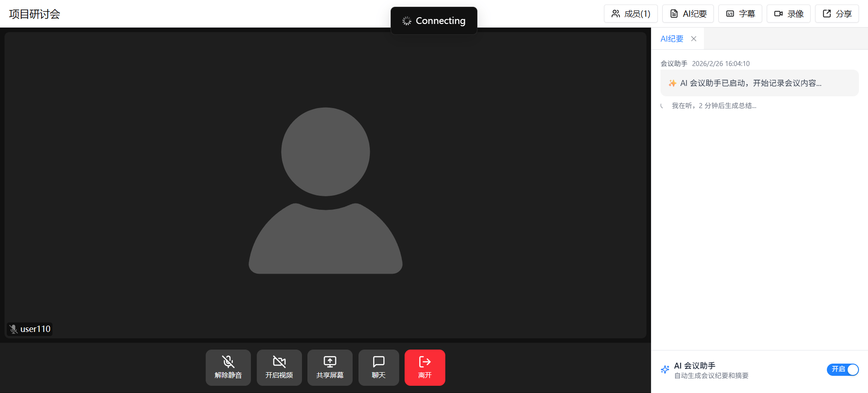Enable 字幕 captions
The width and height of the screenshot is (868, 393).
click(x=740, y=14)
